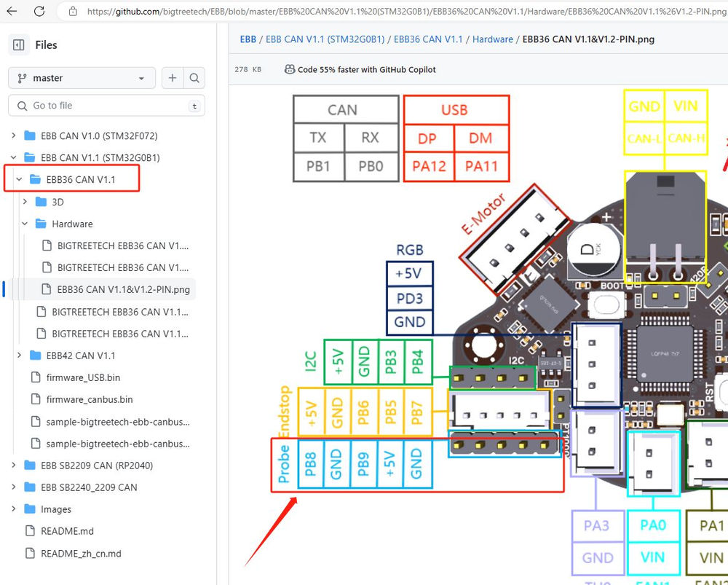Open the master branch dropdown
728x585 pixels.
82,78
